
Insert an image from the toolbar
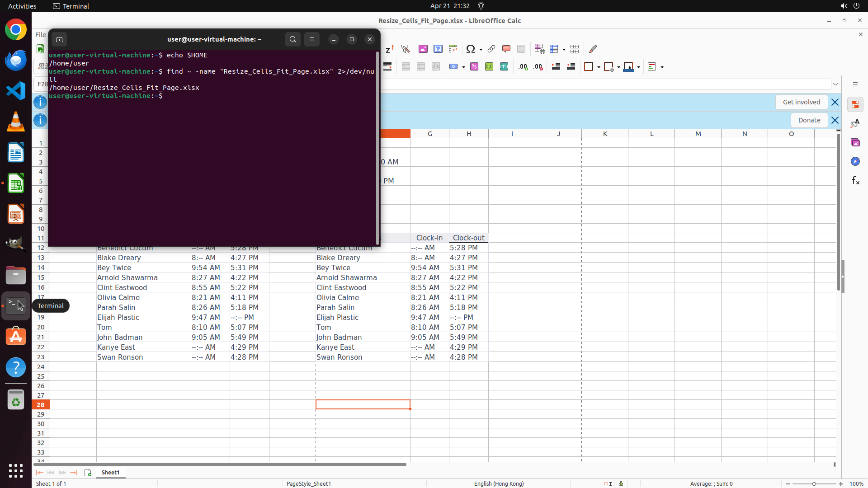(x=423, y=49)
